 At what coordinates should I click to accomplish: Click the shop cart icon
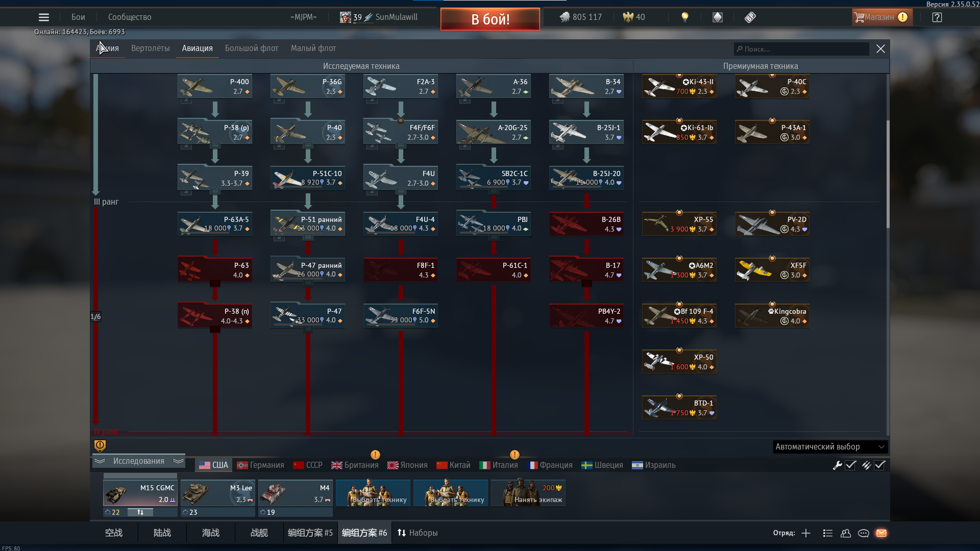[860, 17]
